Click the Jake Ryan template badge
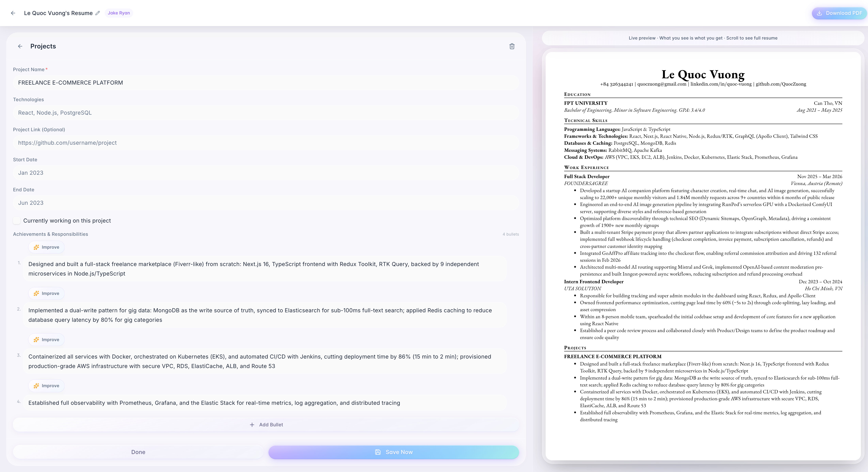Image resolution: width=868 pixels, height=472 pixels. point(119,13)
